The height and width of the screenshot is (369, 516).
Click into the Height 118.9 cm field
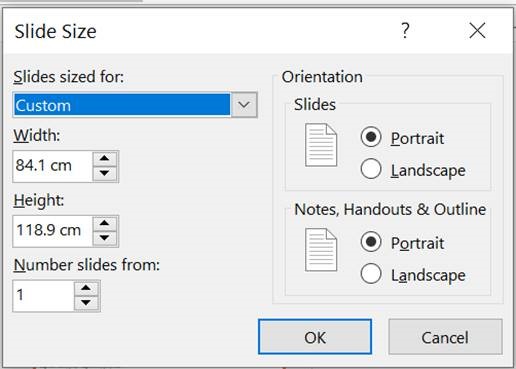coord(53,231)
